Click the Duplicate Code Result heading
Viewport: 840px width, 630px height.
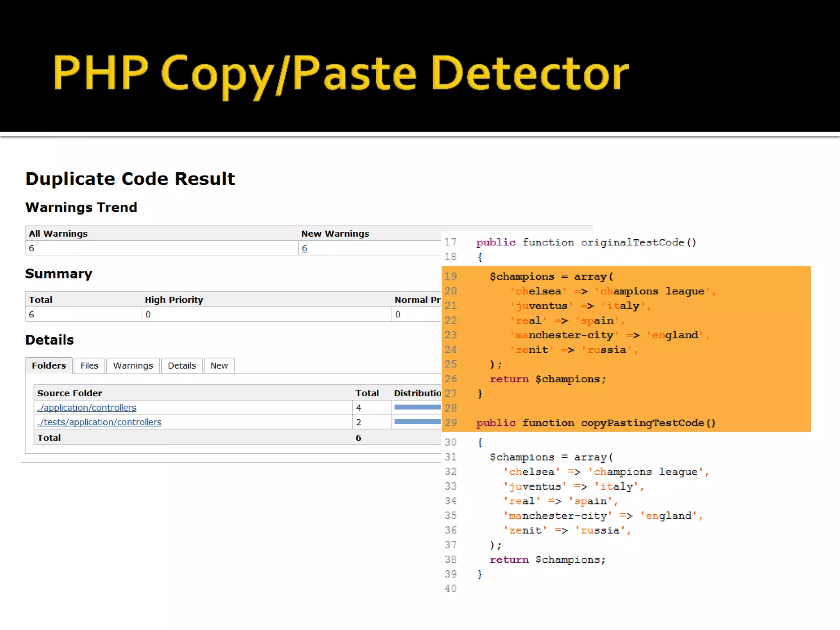click(130, 179)
